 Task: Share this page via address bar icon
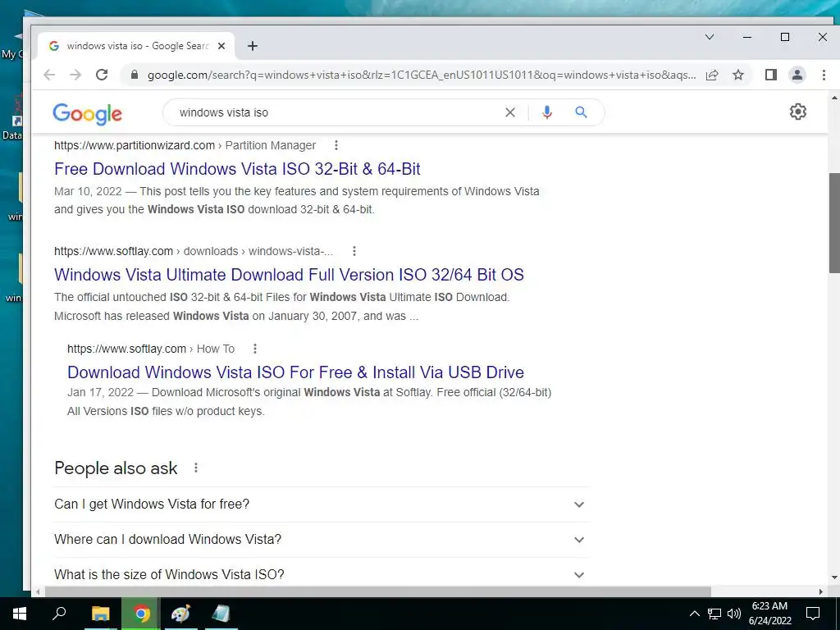tap(712, 75)
